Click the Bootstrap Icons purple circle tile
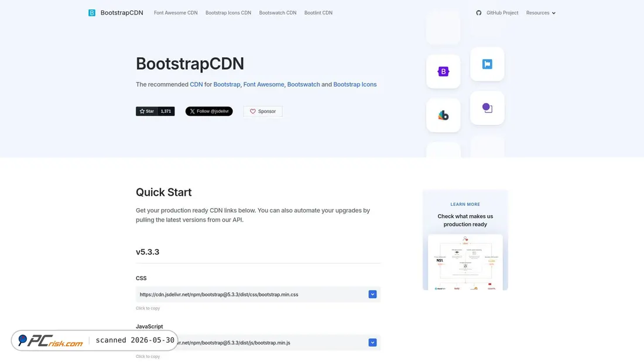Viewport: 644px width, 362px height. point(487,108)
